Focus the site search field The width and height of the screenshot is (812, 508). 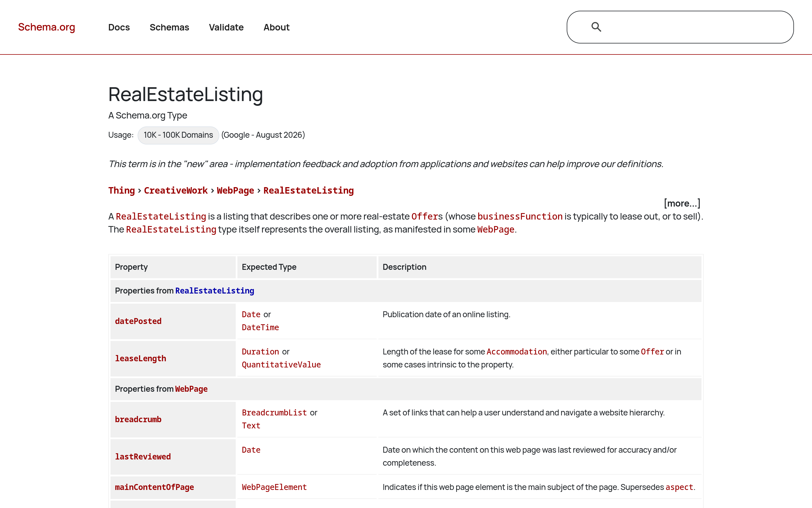point(680,27)
